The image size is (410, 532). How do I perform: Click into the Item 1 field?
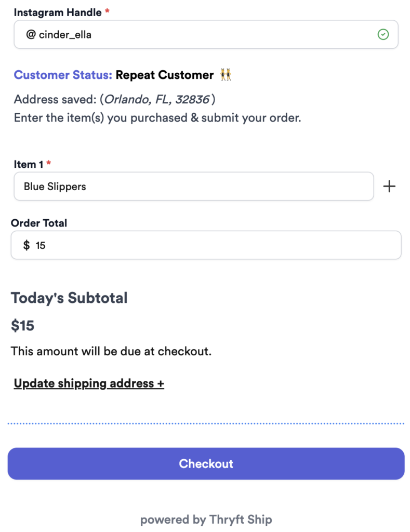click(194, 187)
